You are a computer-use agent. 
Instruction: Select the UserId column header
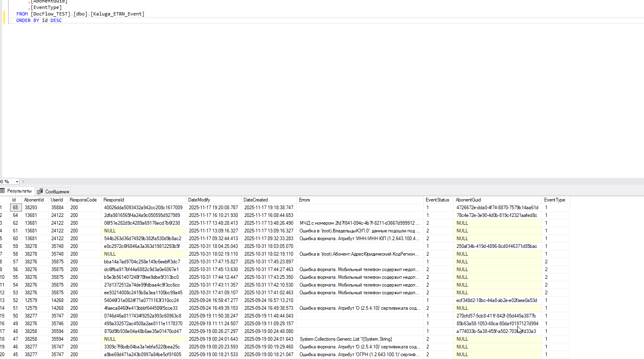pos(58,200)
